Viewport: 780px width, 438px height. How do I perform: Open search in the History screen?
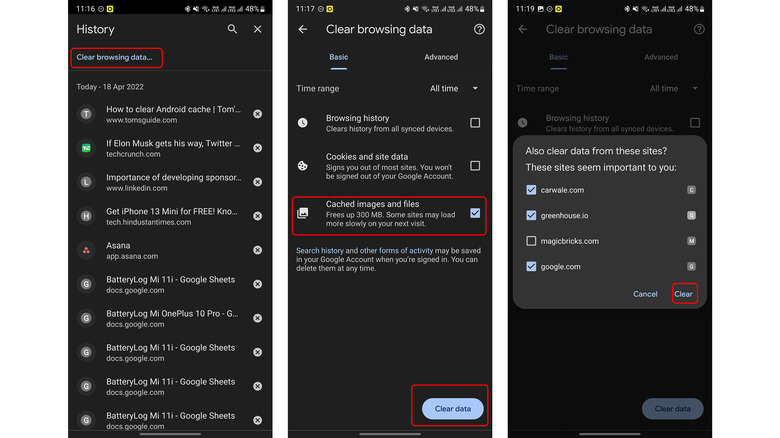[232, 29]
